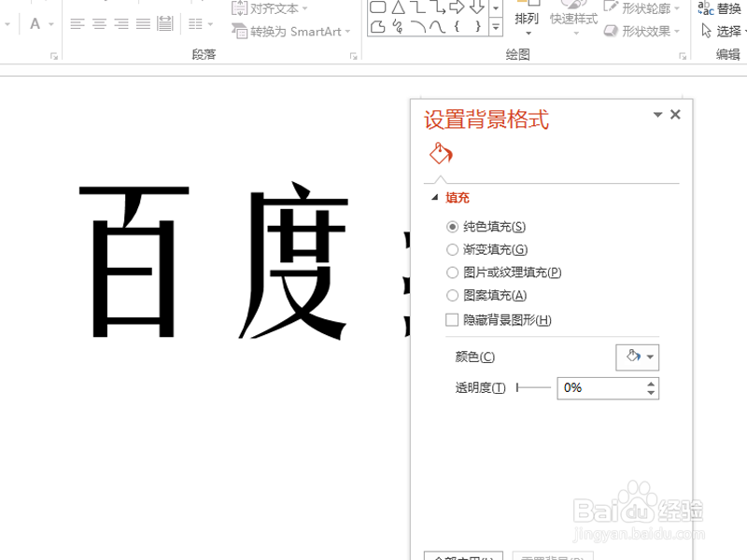747x560 pixels.
Task: Collapse the 填充 section
Action: pyautogui.click(x=434, y=198)
